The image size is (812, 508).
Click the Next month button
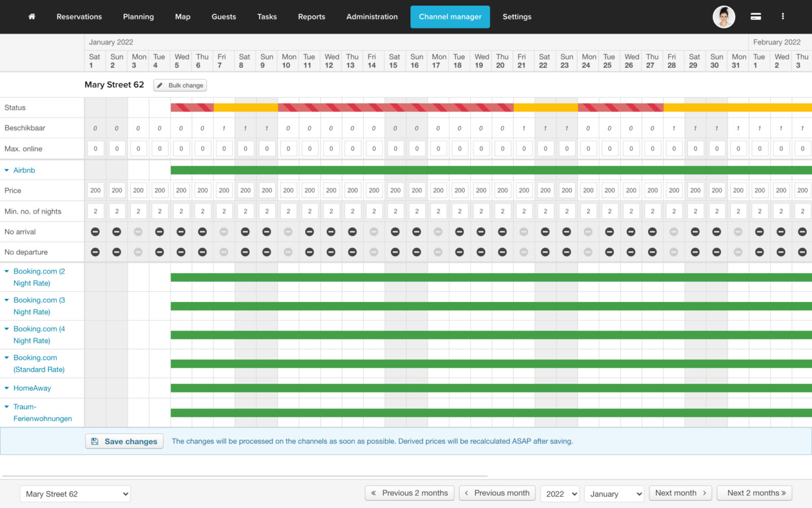pyautogui.click(x=680, y=493)
